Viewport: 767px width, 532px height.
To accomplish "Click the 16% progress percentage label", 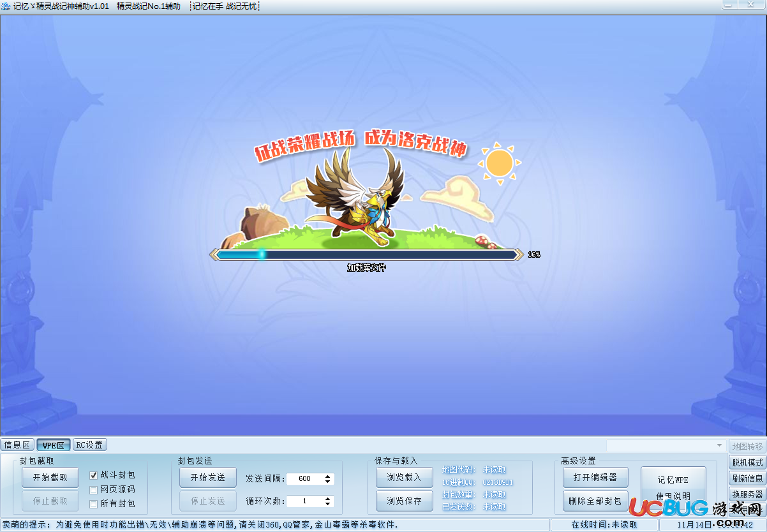I will coord(534,255).
